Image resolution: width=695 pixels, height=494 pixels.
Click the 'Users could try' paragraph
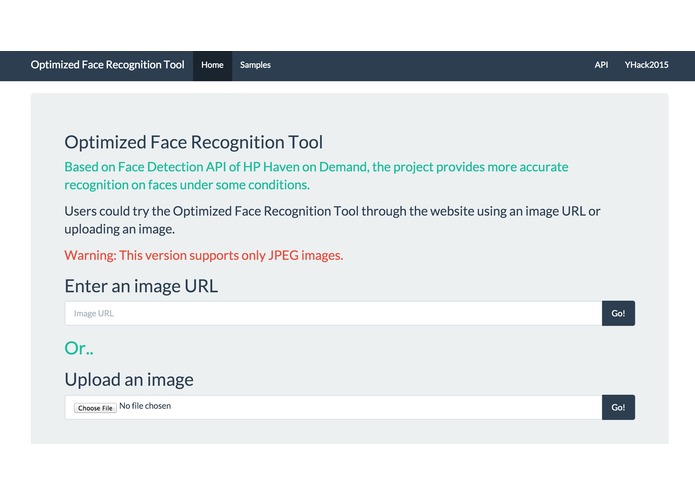pyautogui.click(x=332, y=220)
